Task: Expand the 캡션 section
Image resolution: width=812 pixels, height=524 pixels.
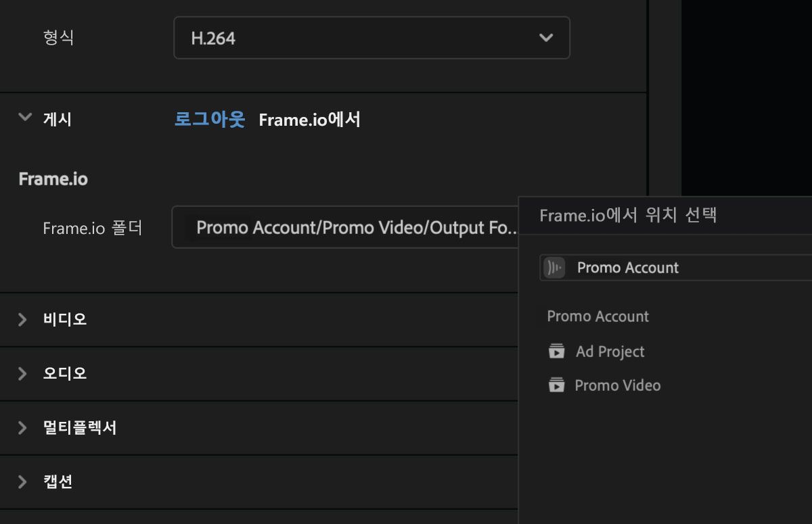Action: [22, 481]
